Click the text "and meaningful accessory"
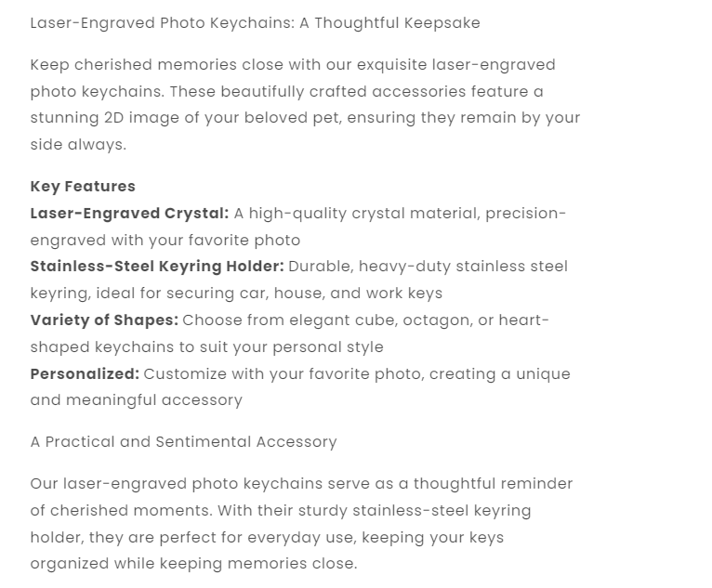 tap(136, 400)
